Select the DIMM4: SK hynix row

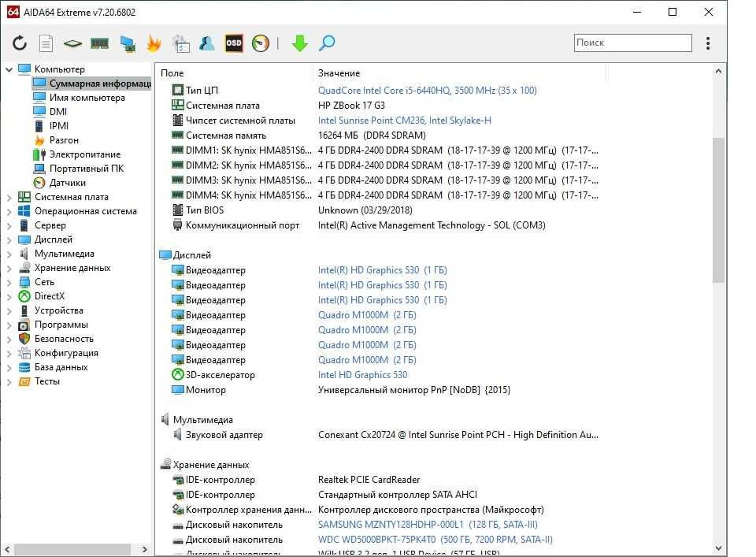pyautogui.click(x=380, y=195)
